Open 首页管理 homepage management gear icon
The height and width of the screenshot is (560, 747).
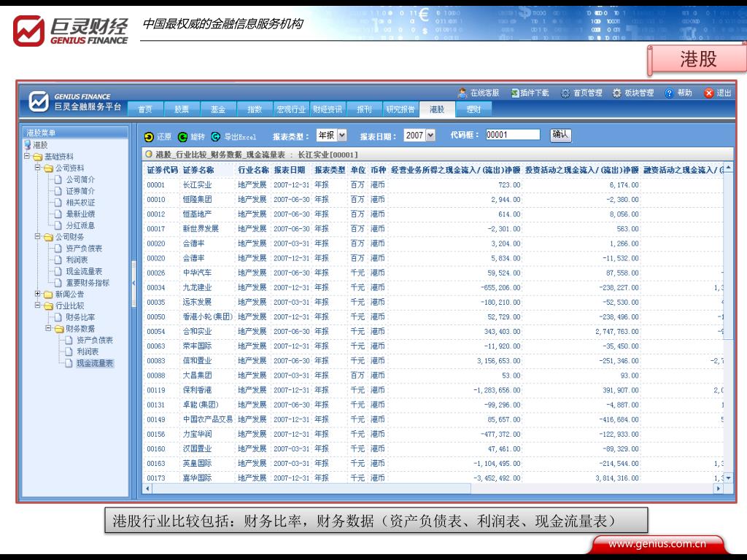565,93
